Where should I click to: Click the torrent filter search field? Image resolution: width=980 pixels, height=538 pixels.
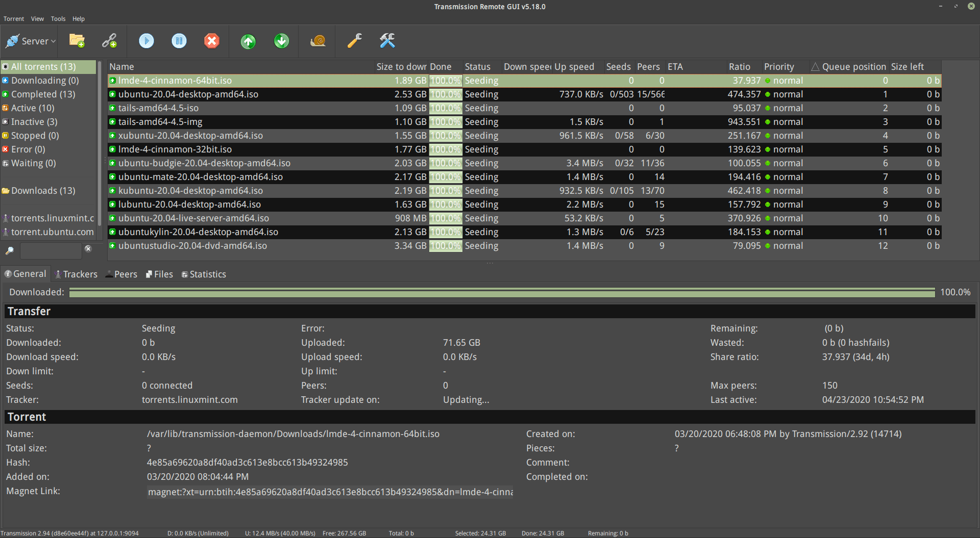click(x=51, y=250)
